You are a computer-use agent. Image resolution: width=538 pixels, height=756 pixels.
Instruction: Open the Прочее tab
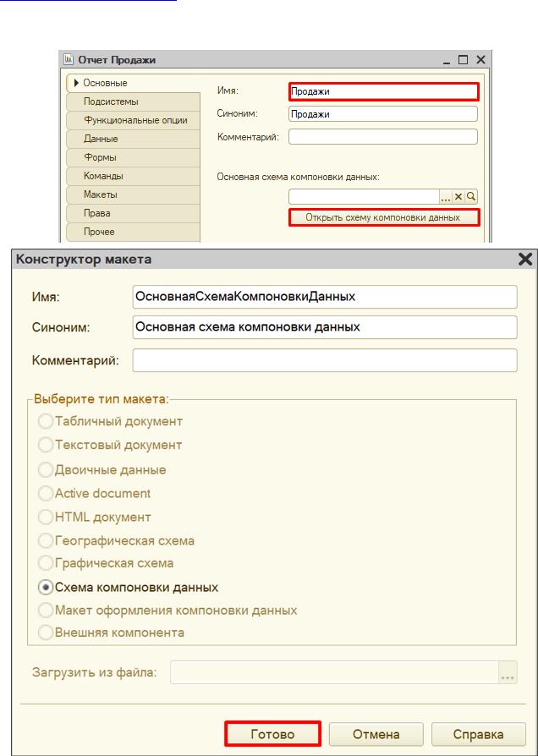coord(133,232)
